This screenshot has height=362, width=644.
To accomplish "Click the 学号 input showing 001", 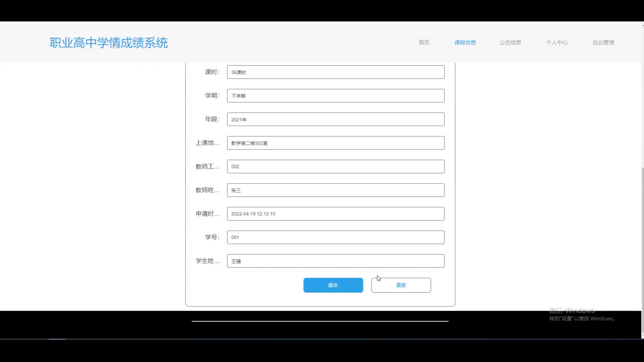I will coord(335,237).
